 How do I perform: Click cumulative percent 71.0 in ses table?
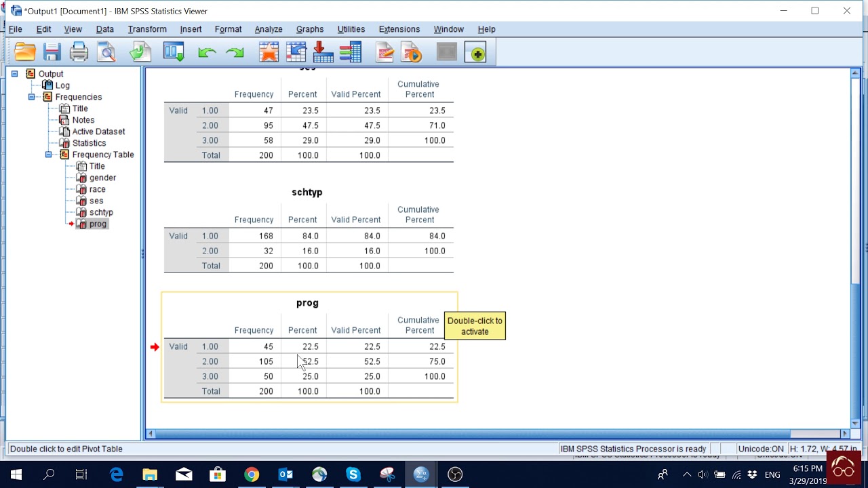click(x=437, y=125)
